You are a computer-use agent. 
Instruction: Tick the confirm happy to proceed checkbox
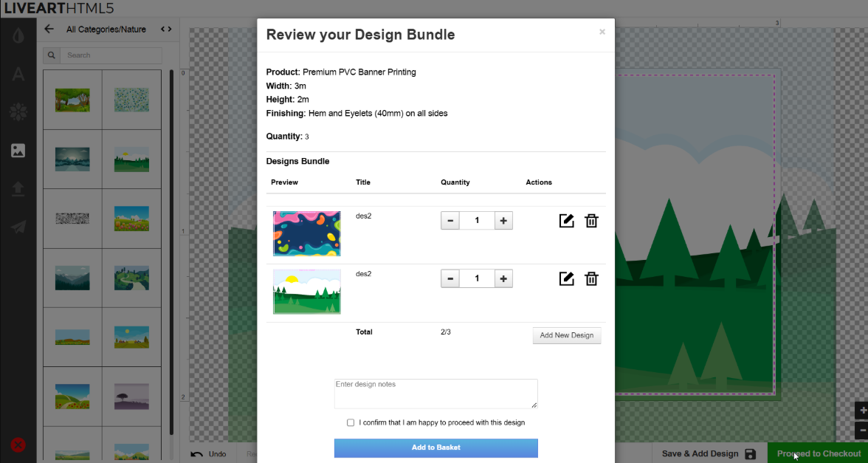tap(351, 423)
